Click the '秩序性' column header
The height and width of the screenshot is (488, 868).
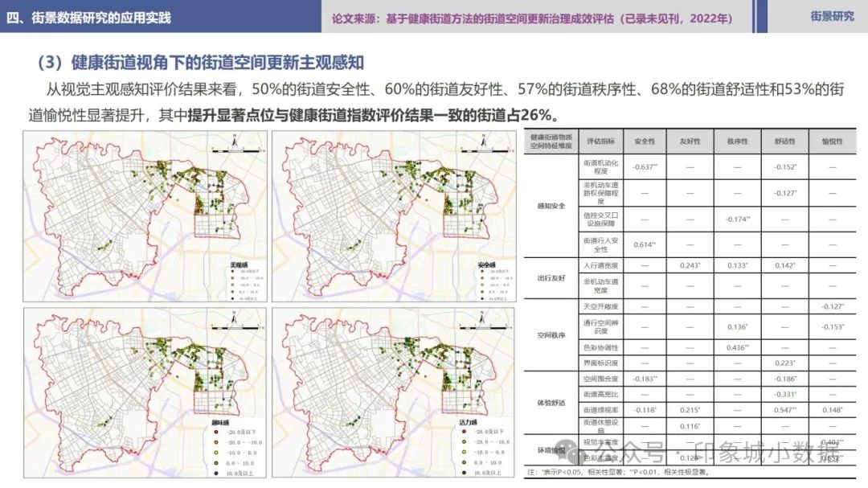tap(737, 141)
